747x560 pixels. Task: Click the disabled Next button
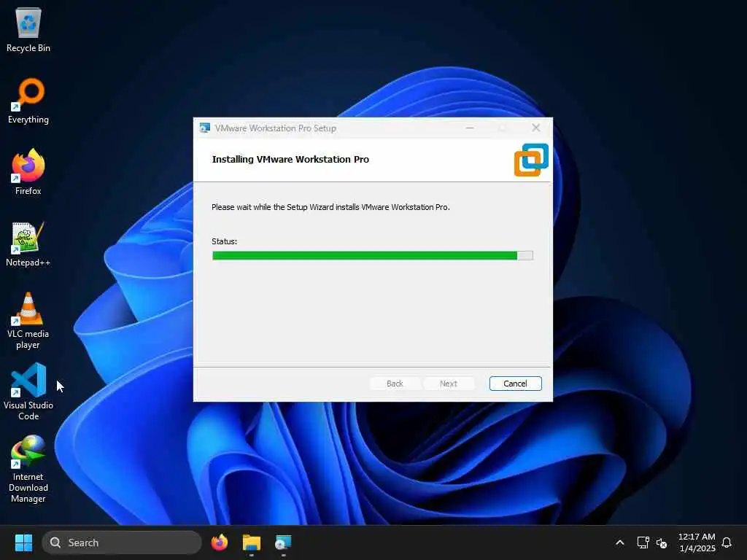tap(449, 384)
